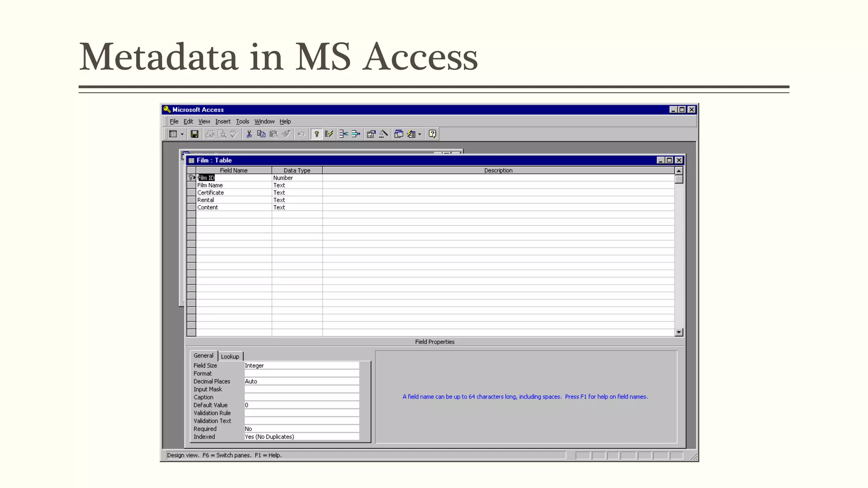Click the Insert Rows icon

tap(344, 134)
